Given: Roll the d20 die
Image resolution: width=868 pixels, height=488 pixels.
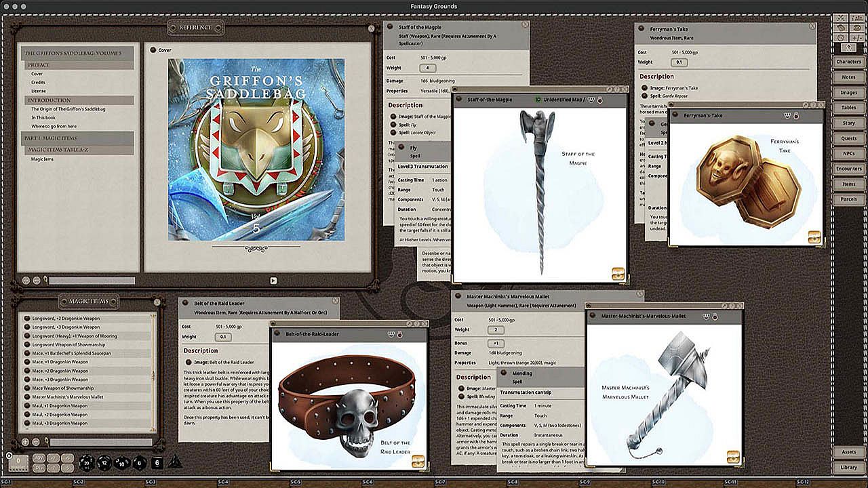Looking at the screenshot, I should pos(86,463).
